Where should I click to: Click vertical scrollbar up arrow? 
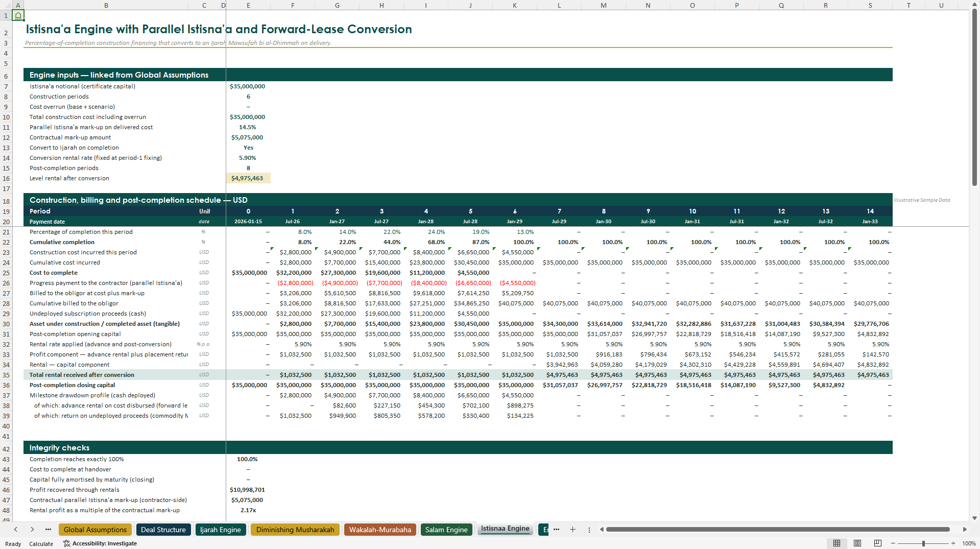point(975,5)
